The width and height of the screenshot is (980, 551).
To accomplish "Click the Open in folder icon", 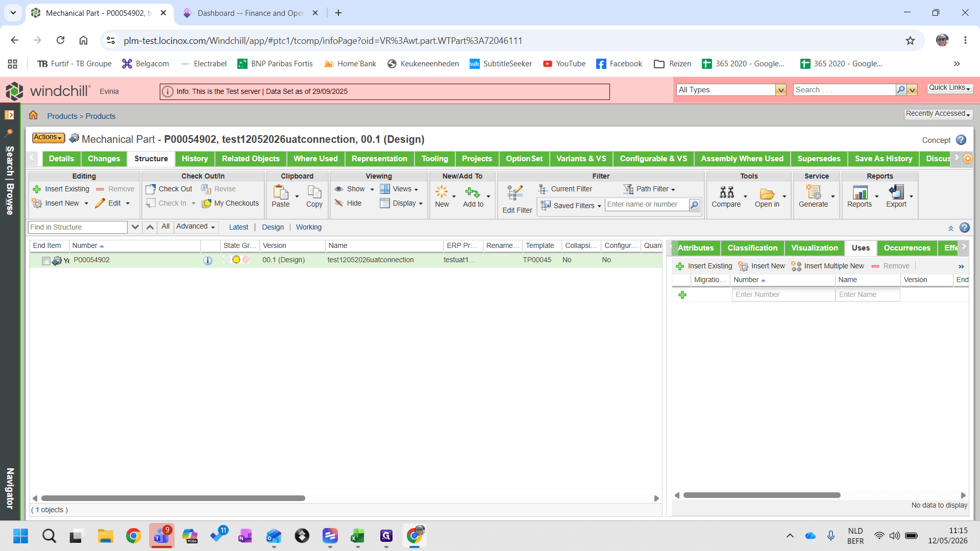I will point(767,193).
